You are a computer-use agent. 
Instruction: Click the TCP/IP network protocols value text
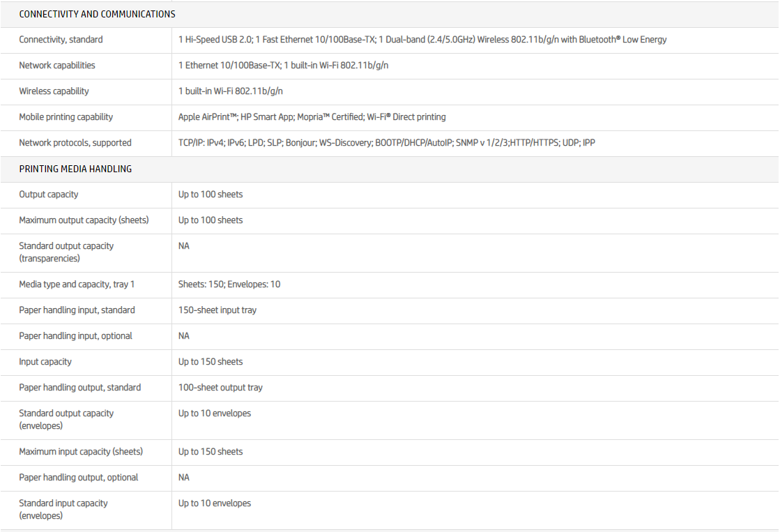(x=386, y=143)
